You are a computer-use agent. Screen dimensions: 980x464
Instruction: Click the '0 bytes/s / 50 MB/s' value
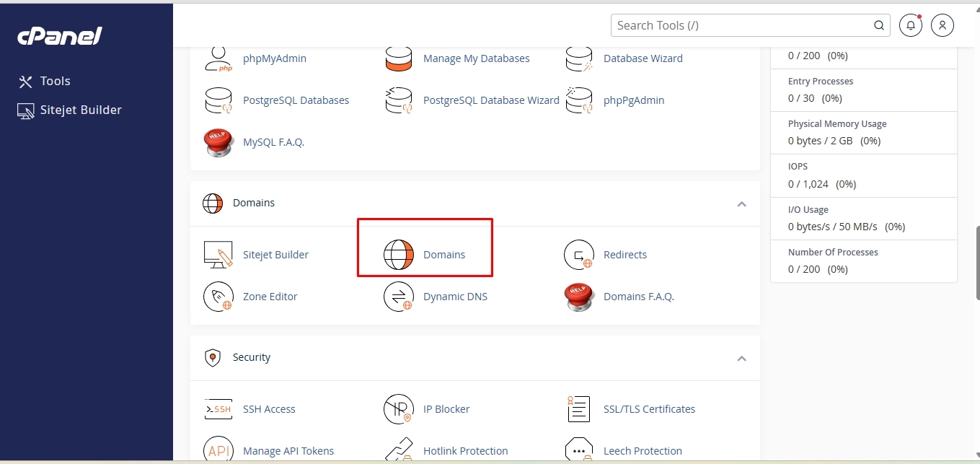click(x=833, y=227)
